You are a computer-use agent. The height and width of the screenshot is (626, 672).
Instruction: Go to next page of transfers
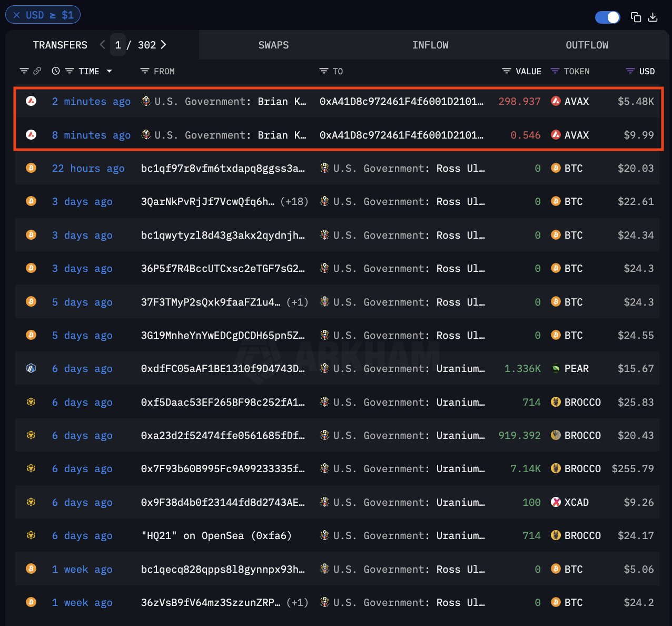[x=163, y=45]
